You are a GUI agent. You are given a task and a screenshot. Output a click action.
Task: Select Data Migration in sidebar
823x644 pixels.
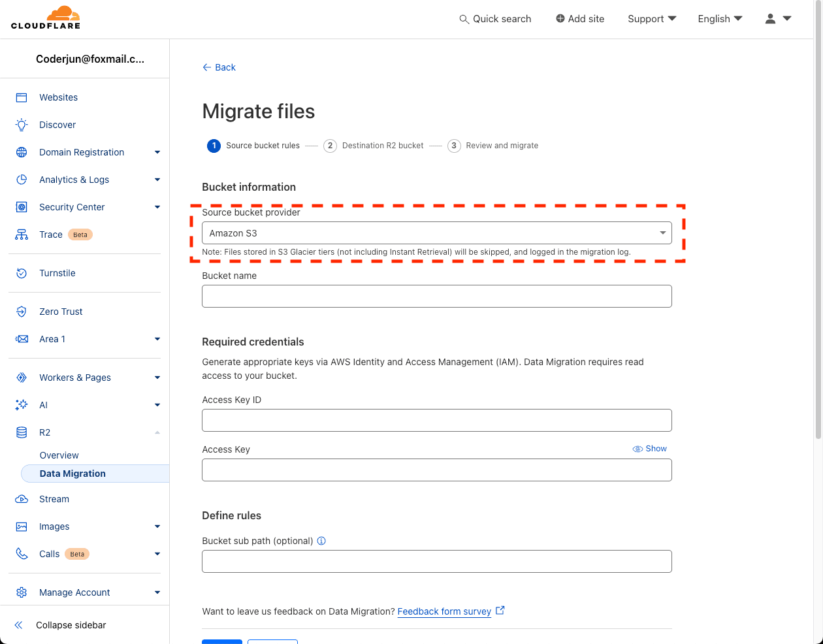point(95,474)
